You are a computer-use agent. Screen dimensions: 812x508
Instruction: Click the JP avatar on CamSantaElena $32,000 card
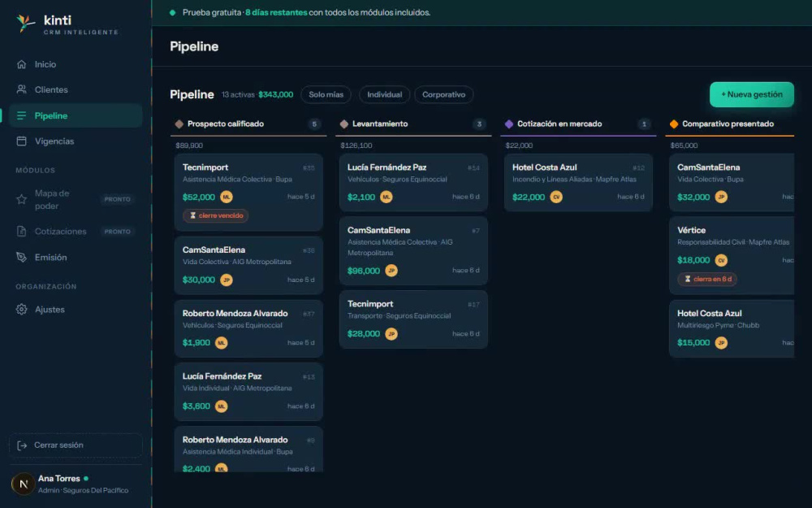click(721, 197)
